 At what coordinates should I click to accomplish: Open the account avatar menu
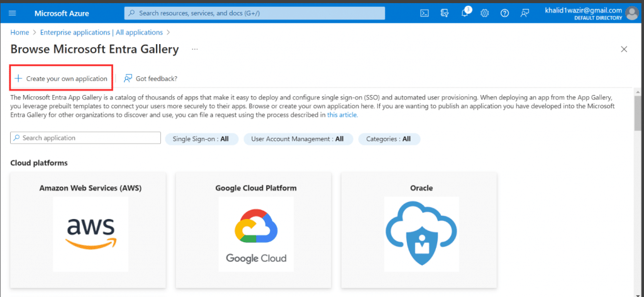coord(632,13)
